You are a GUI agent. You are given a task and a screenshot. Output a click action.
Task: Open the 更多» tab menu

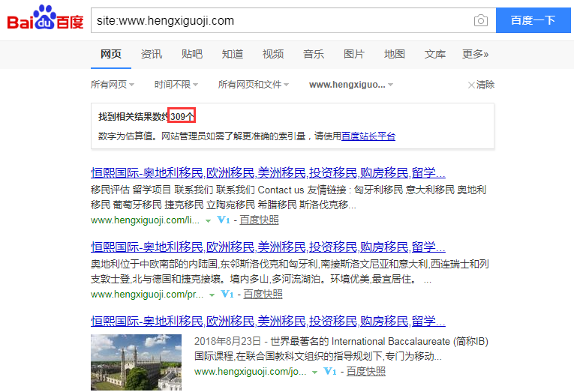(475, 54)
